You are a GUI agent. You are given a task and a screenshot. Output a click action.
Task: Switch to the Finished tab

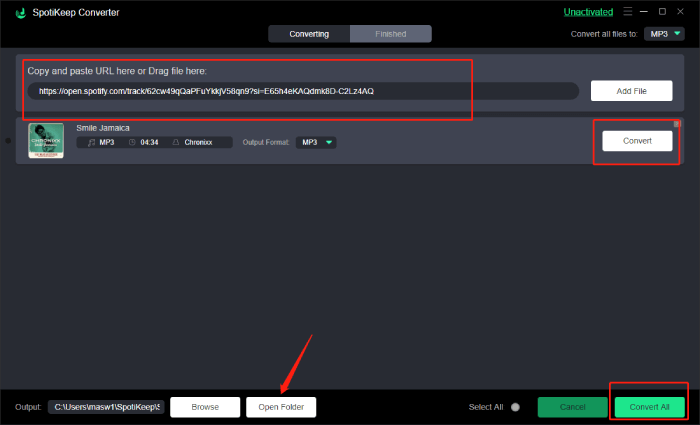[x=390, y=34]
